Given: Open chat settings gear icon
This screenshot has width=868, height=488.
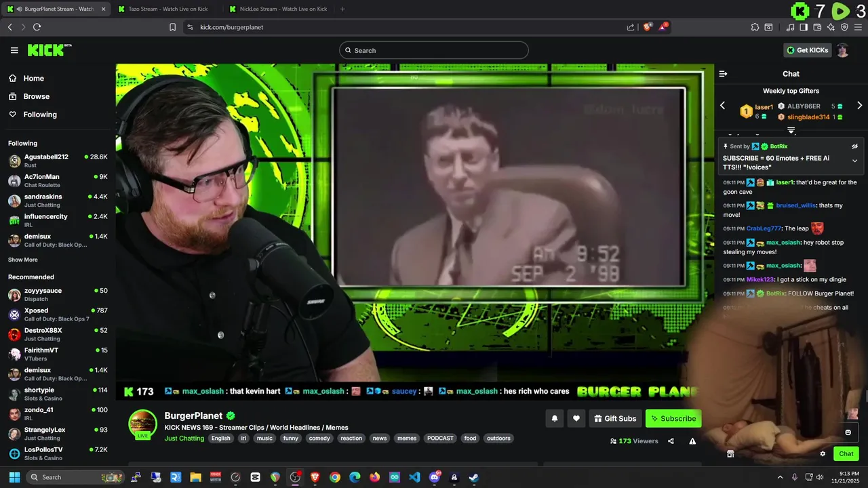Looking at the screenshot, I should pyautogui.click(x=823, y=454).
